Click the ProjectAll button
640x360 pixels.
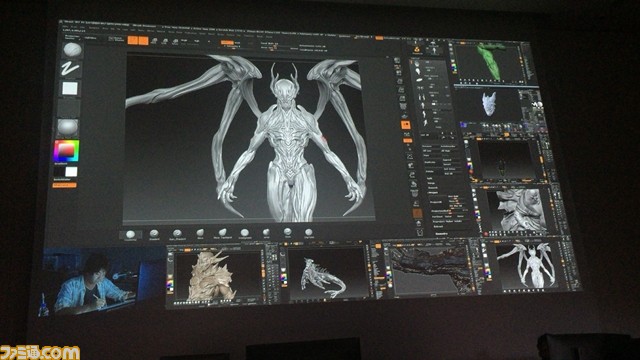(436, 202)
